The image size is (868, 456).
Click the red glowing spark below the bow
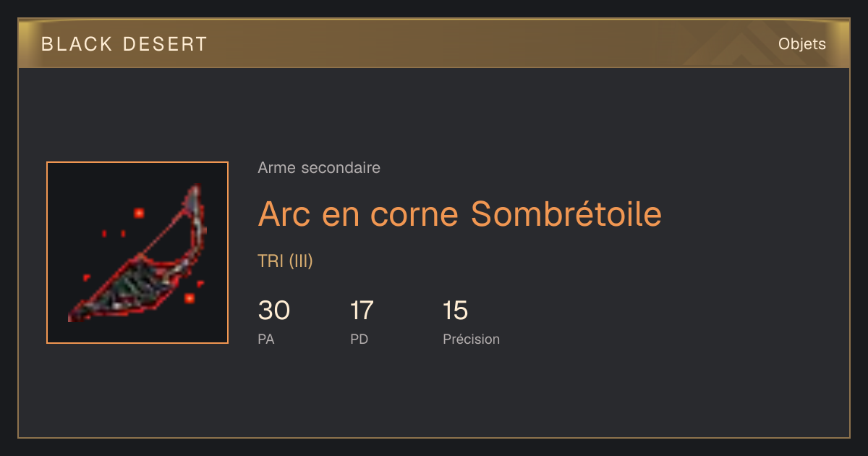190,297
